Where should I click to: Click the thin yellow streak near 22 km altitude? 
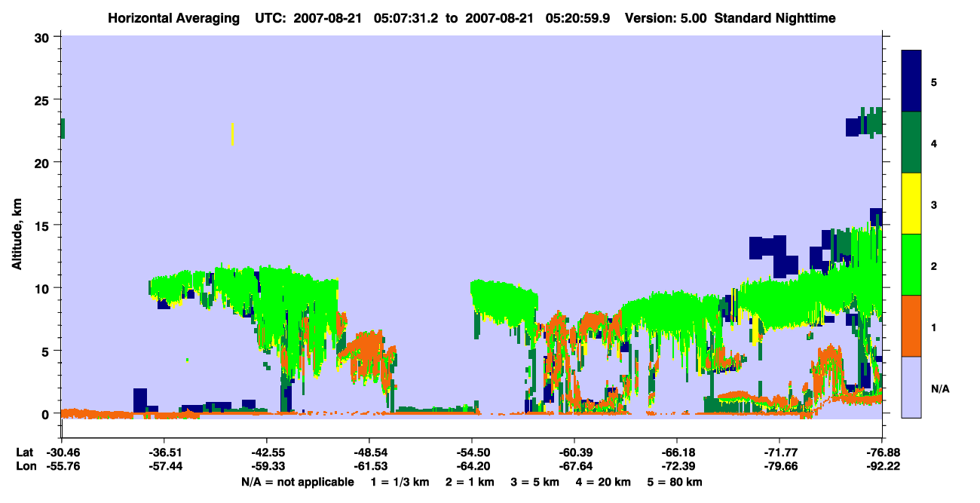(232, 134)
